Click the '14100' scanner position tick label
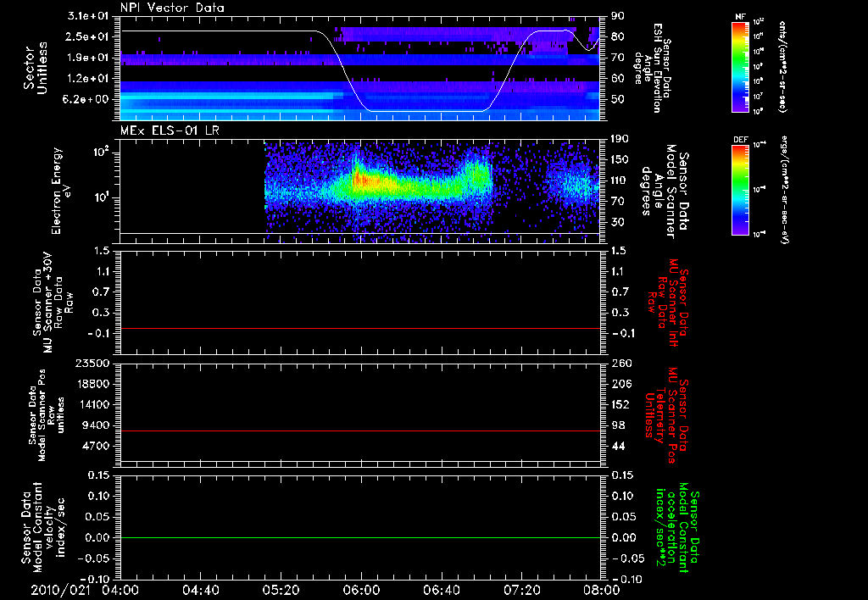The height and width of the screenshot is (600, 868). click(x=92, y=404)
